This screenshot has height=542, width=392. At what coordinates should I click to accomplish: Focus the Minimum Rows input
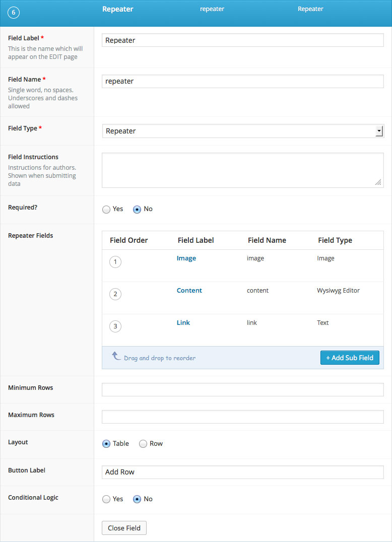pos(243,389)
